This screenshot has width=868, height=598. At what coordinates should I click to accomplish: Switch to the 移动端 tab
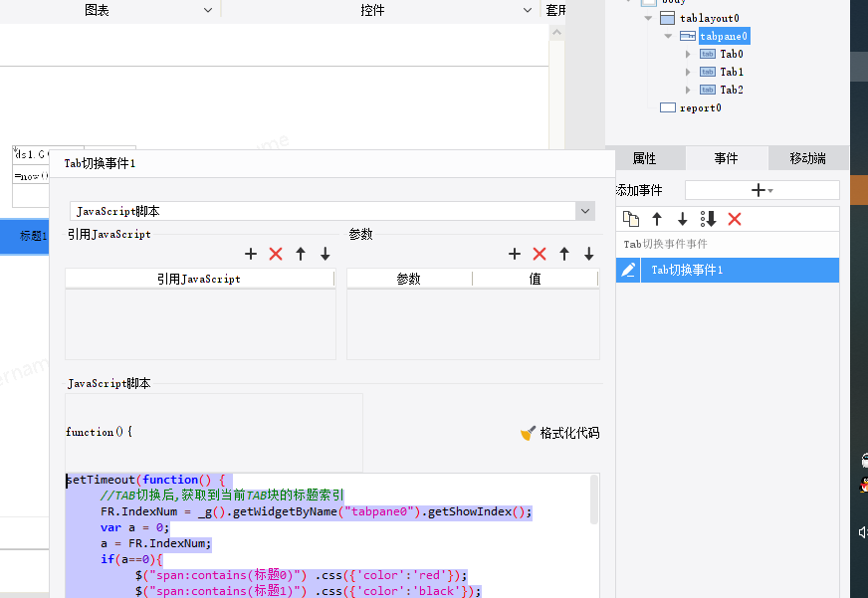pos(808,158)
